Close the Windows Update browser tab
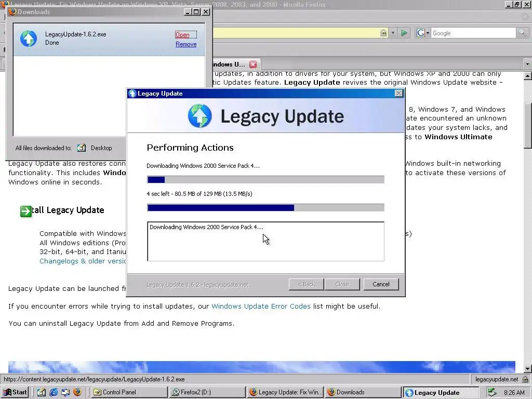Image resolution: width=532 pixels, height=399 pixels. click(253, 64)
